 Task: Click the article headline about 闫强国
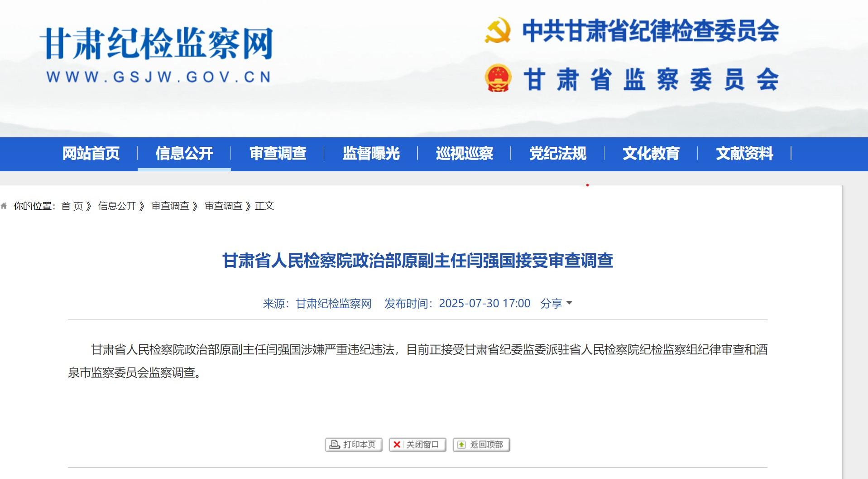pyautogui.click(x=417, y=261)
